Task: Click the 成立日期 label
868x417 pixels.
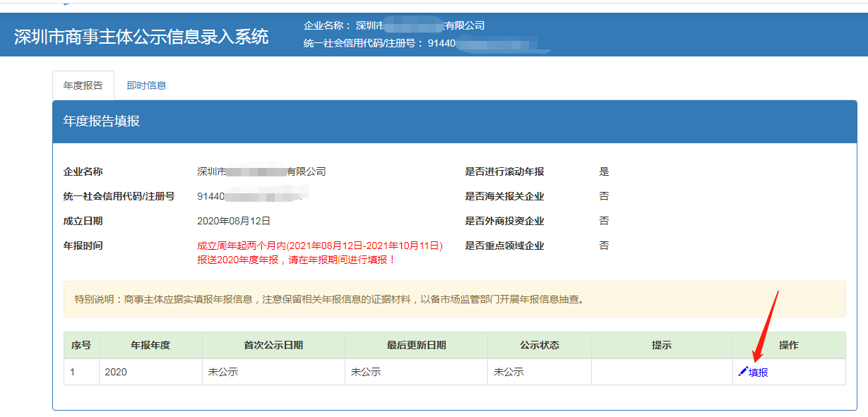Action: (83, 221)
